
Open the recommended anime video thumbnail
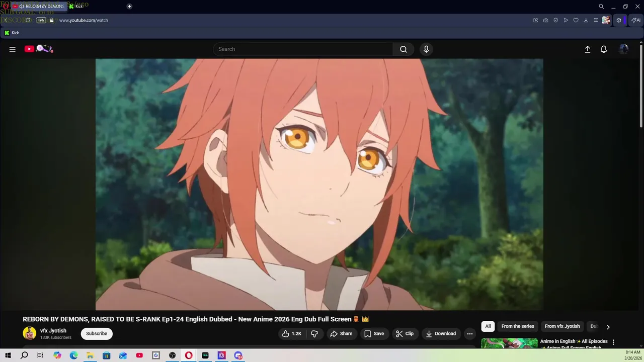[x=509, y=343]
